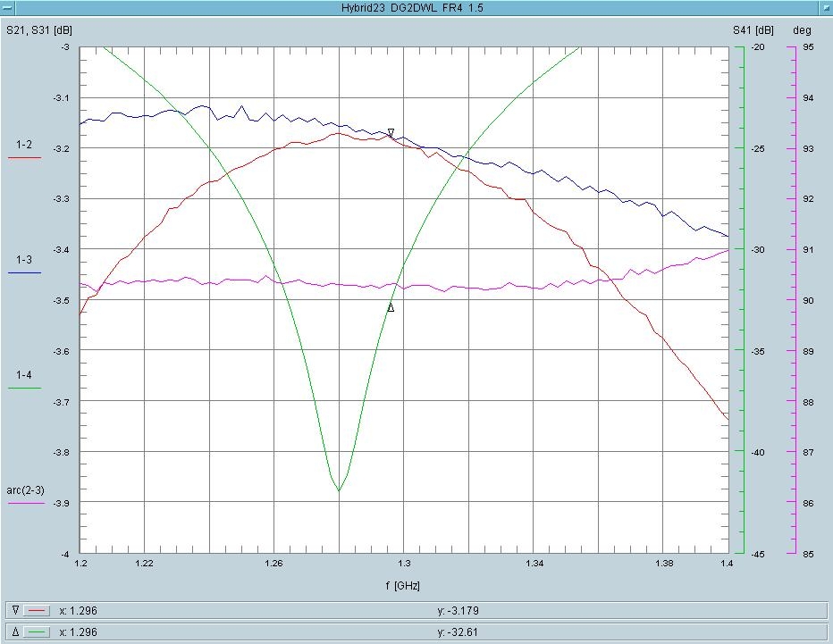Open the window menu button in title bar
Image resolution: width=833 pixels, height=644 pixels.
pyautogui.click(x=7, y=7)
